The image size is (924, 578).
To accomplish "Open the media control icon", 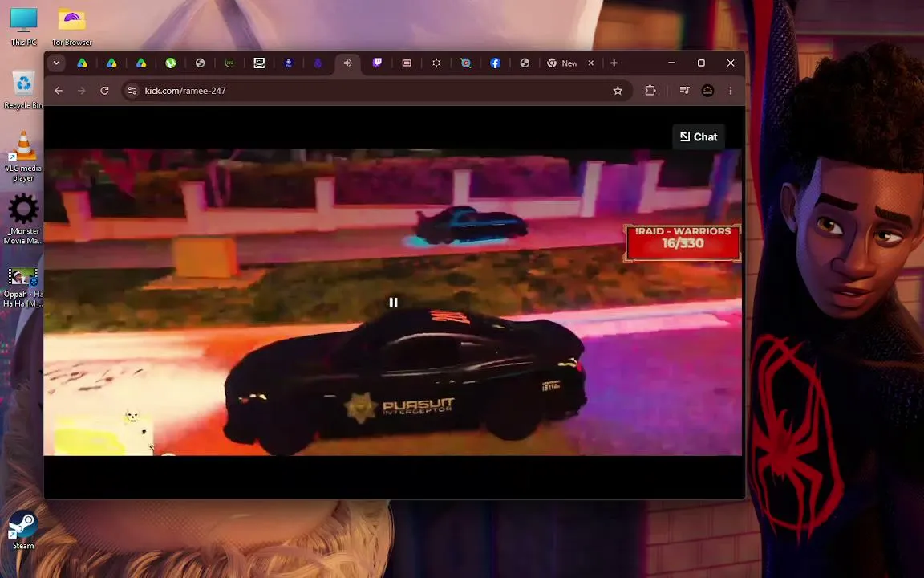I will tap(684, 91).
